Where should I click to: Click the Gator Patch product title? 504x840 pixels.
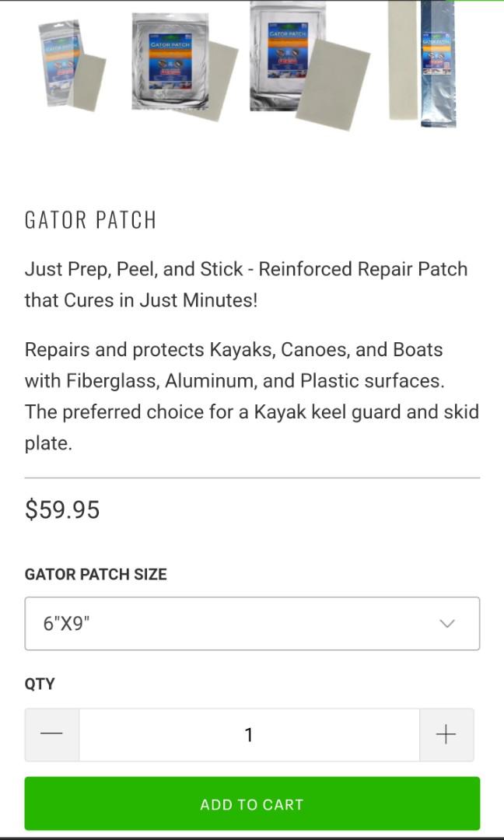[90, 220]
